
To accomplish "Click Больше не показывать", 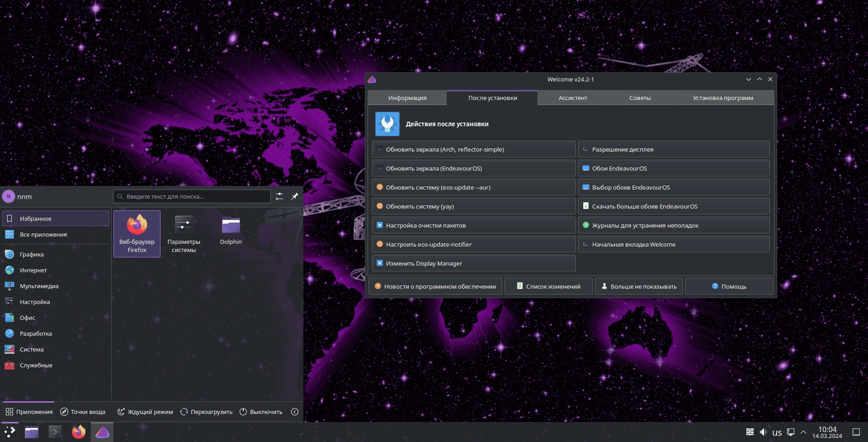I will 639,286.
